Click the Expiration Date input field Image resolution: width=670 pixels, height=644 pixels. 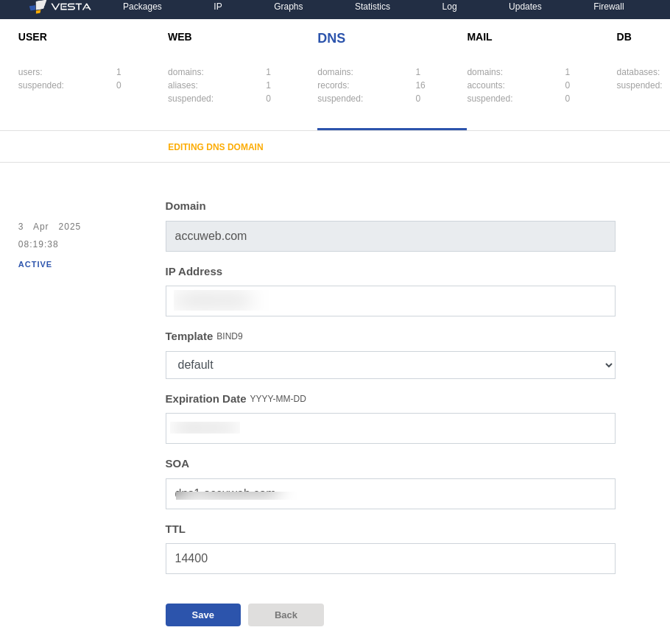(x=390, y=428)
